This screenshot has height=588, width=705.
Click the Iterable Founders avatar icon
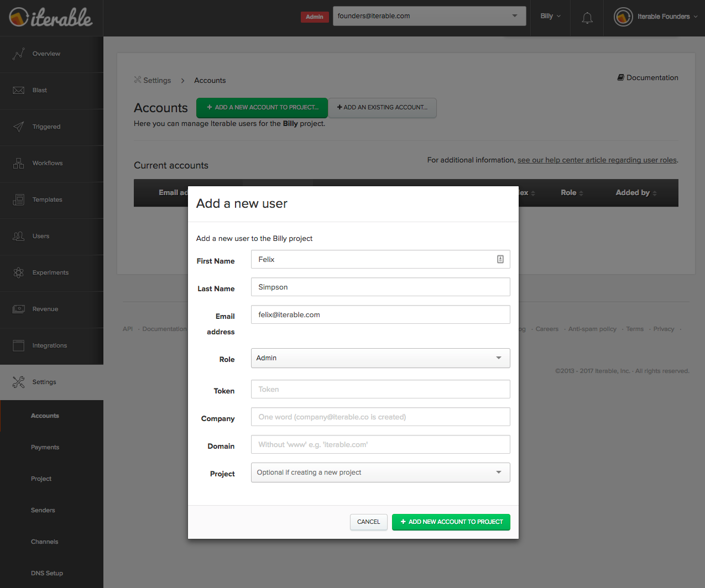point(623,17)
